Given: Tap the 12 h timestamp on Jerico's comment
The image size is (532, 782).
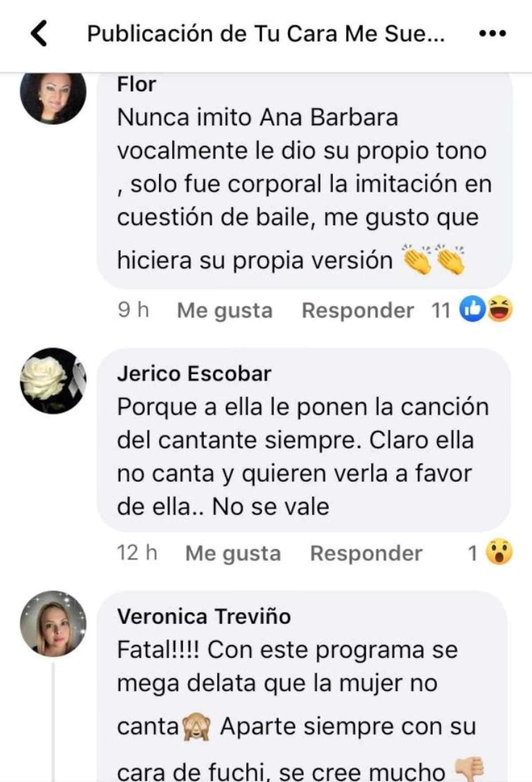Looking at the screenshot, I should tap(137, 553).
